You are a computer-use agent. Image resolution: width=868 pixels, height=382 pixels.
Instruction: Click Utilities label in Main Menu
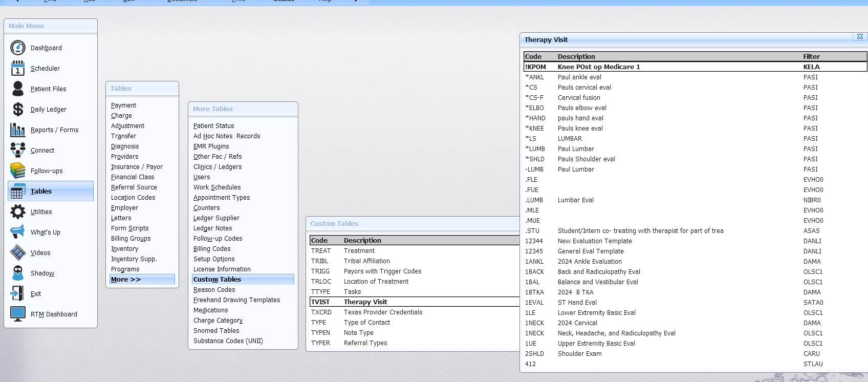pyautogui.click(x=41, y=211)
